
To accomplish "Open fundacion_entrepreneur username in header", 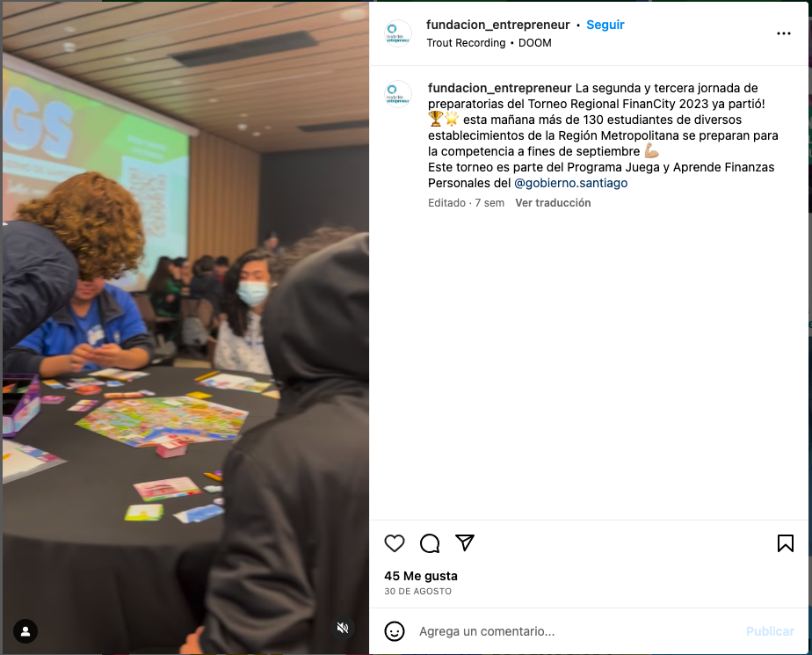I will tap(497, 25).
